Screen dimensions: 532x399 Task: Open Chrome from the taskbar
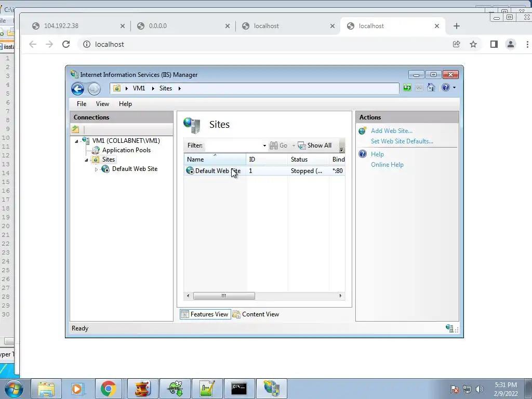[x=108, y=389]
